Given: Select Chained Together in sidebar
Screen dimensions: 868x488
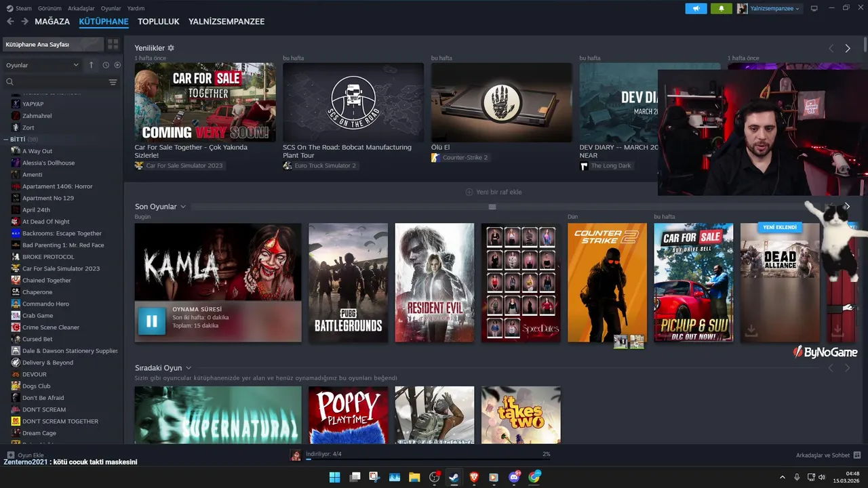Looking at the screenshot, I should 47,280.
